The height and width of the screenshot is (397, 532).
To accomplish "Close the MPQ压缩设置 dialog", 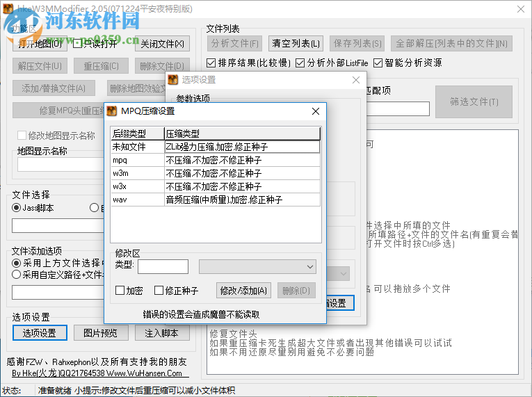I will coord(316,111).
